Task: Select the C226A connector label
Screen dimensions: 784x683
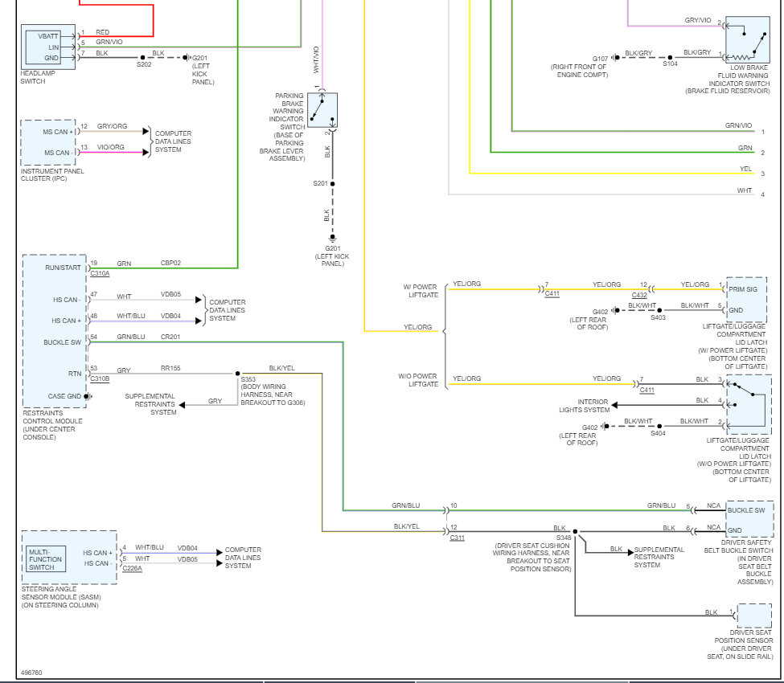Action: [x=133, y=568]
